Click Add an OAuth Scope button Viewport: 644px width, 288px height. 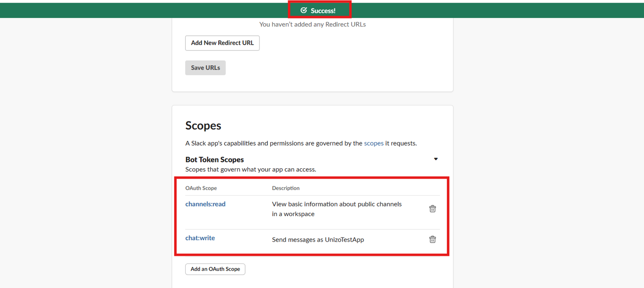[215, 269]
